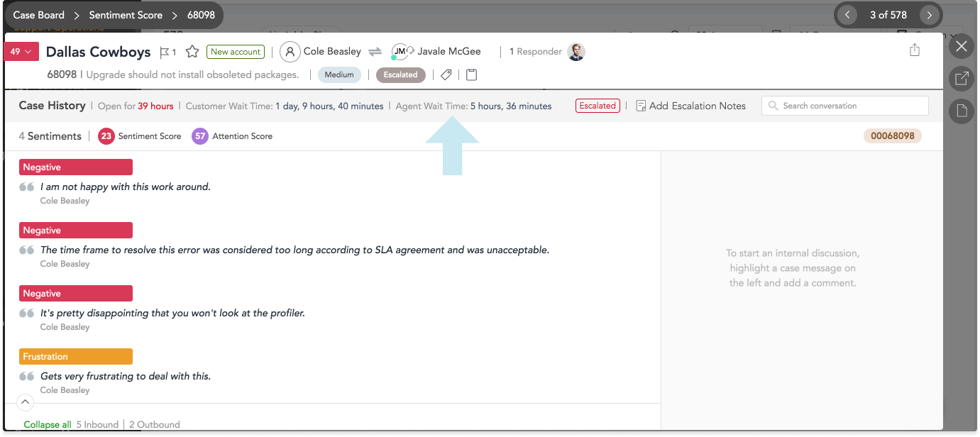
Task: Click the 23 Sentiment Score badge
Action: point(106,136)
